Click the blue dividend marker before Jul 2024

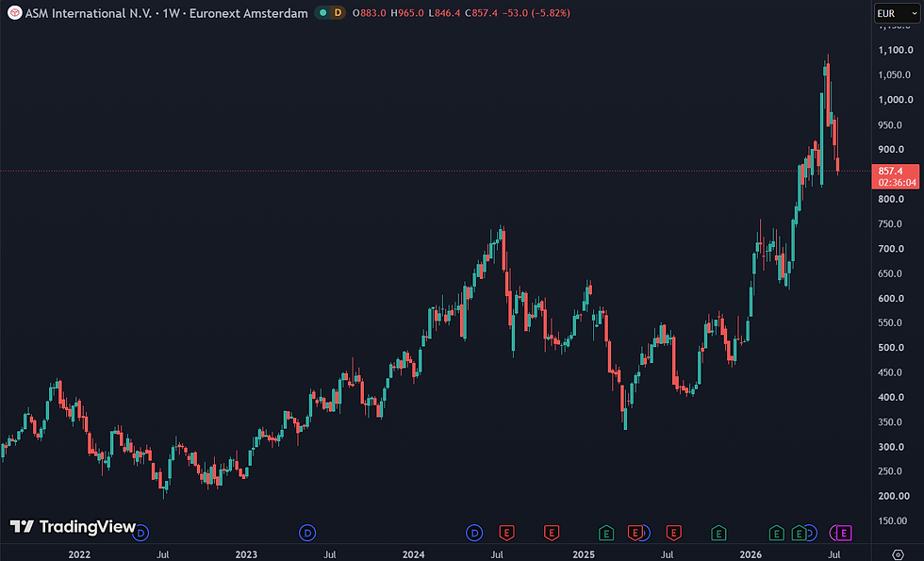click(x=474, y=534)
